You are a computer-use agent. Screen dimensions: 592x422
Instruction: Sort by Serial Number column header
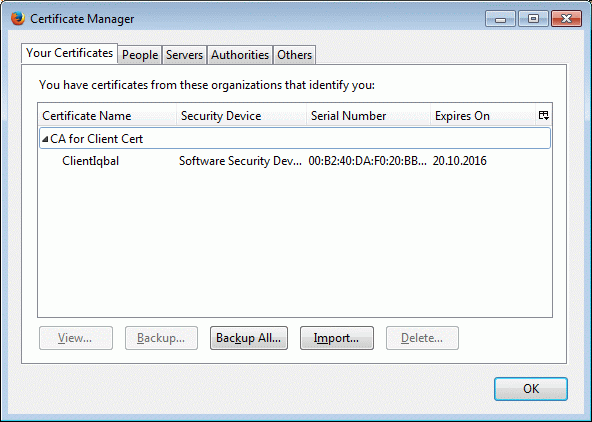(369, 116)
